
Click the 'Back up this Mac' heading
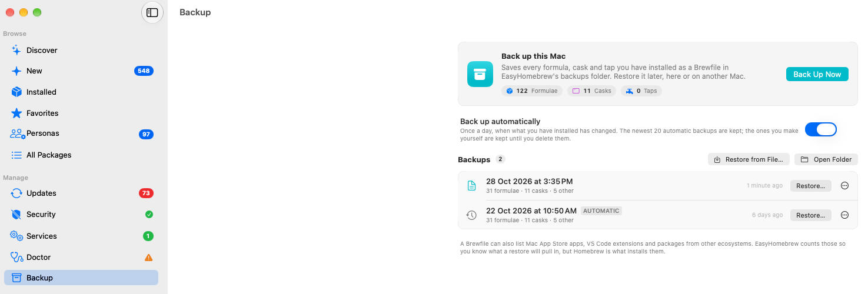coord(533,56)
